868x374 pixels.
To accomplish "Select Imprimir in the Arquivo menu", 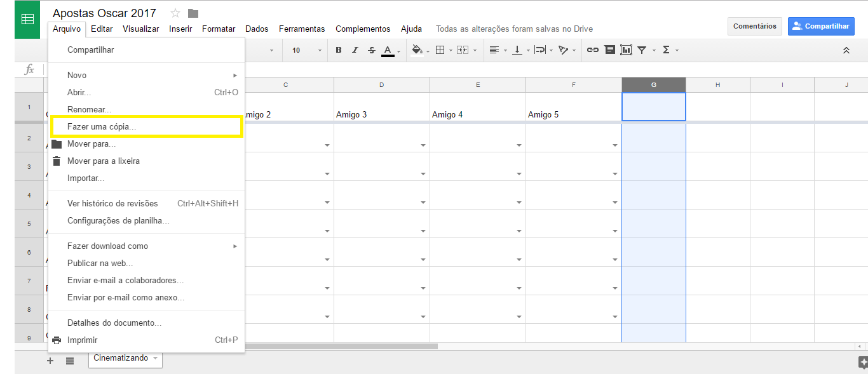I will 146,340.
